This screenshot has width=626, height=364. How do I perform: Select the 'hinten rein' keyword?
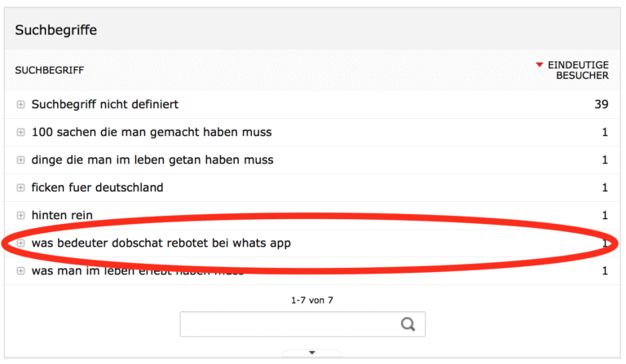click(62, 216)
